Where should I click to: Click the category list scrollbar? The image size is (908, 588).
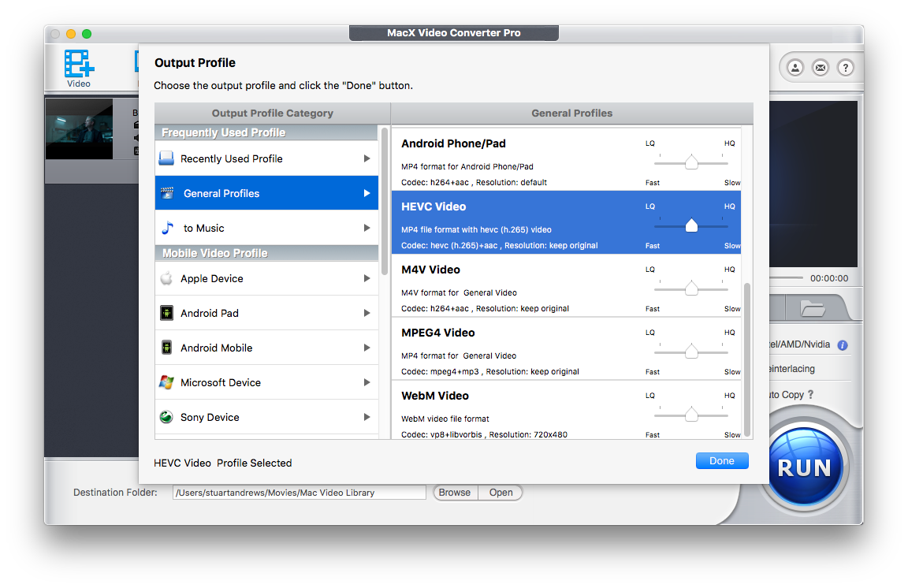click(x=385, y=202)
